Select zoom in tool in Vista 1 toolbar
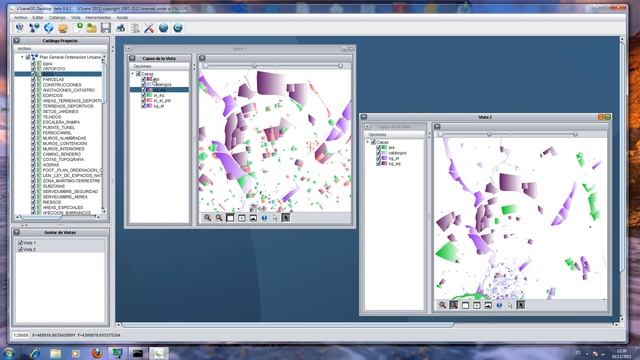The image size is (640, 360). [207, 218]
